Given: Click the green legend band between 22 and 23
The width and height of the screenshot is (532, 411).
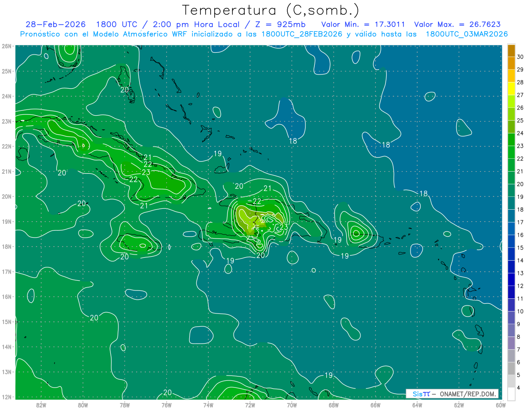Looking at the screenshot, I should 511,153.
